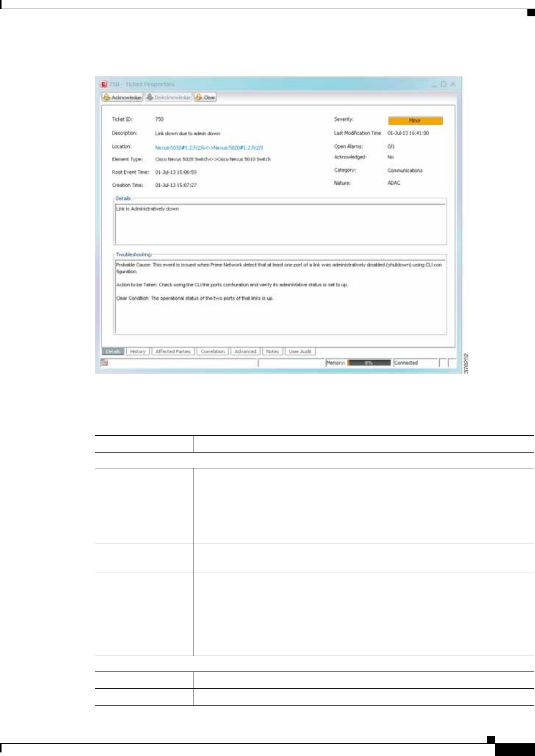This screenshot has height=756, width=535.
Task: Click the Clear toolbar button
Action: click(206, 97)
